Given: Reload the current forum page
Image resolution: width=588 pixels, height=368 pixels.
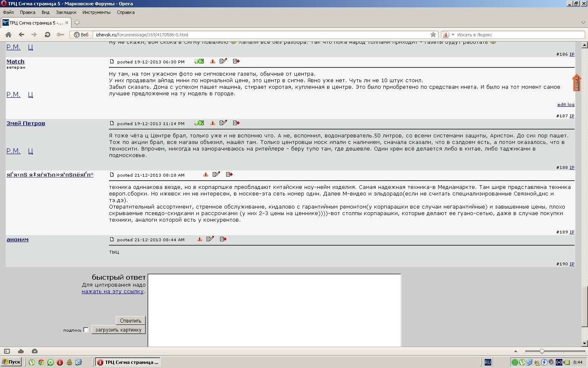Looking at the screenshot, I should coord(47,35).
